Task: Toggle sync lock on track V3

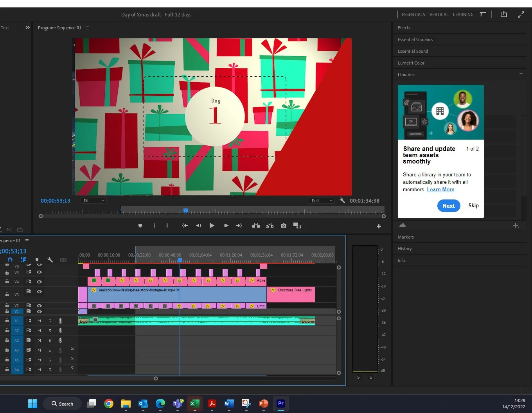Action: (x=29, y=291)
